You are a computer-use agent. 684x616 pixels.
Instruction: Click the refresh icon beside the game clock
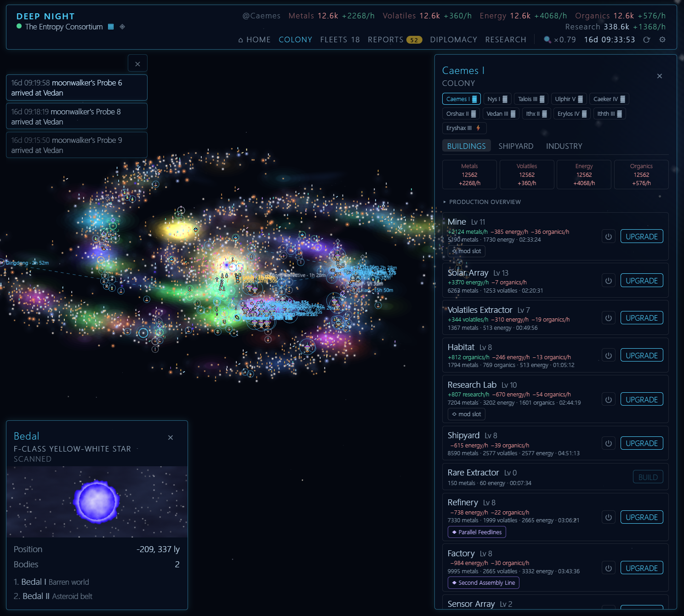pyautogui.click(x=647, y=40)
